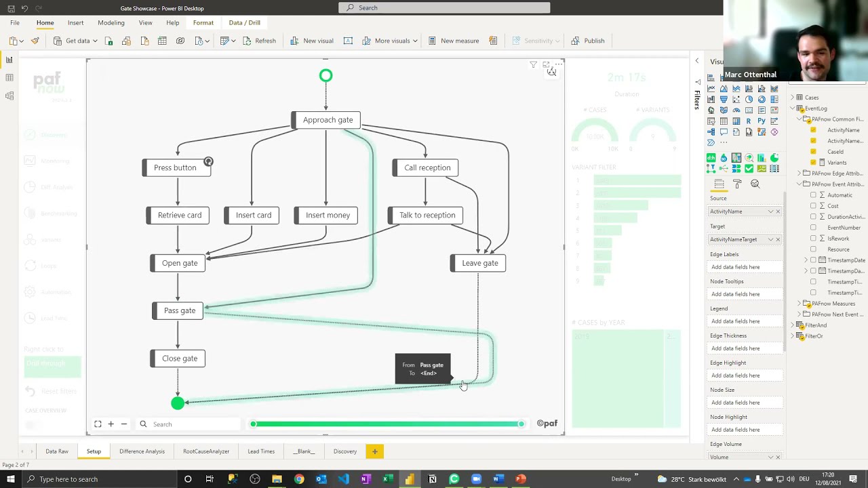
Task: Switch to the Modeling ribbon tab
Action: (x=111, y=23)
